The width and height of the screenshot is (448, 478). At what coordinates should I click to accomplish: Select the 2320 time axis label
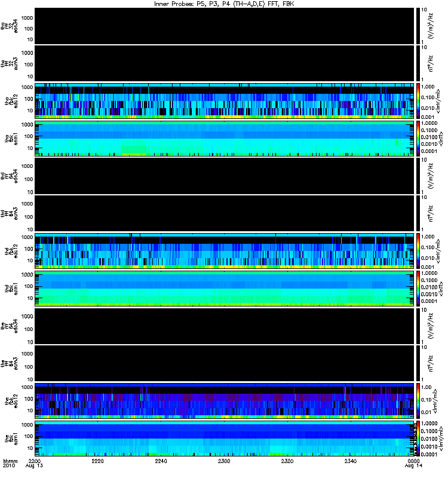(287, 461)
